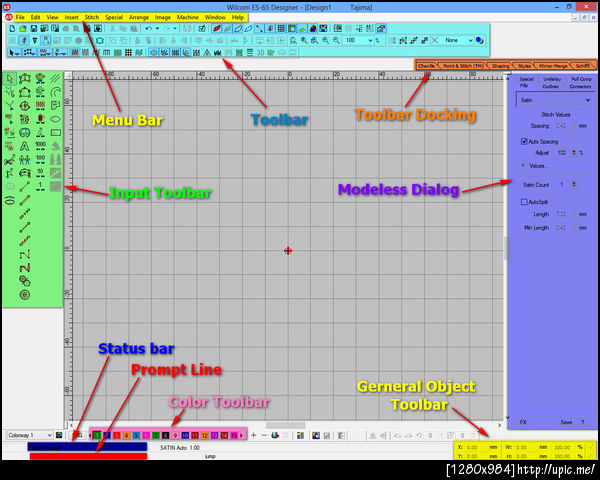Open the Pull Comp tab in dialog

coord(581,79)
